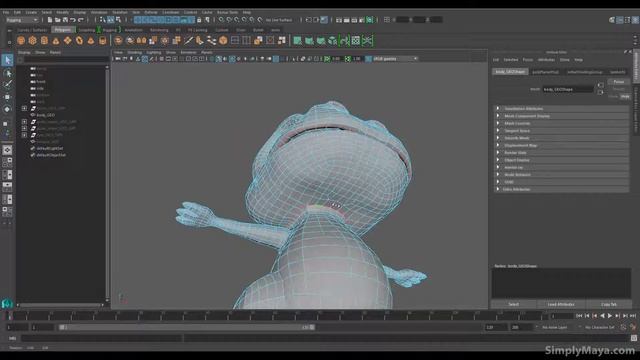Expand Extra Attributes section
Image resolution: width=640 pixels, height=360 pixels.
(562, 189)
